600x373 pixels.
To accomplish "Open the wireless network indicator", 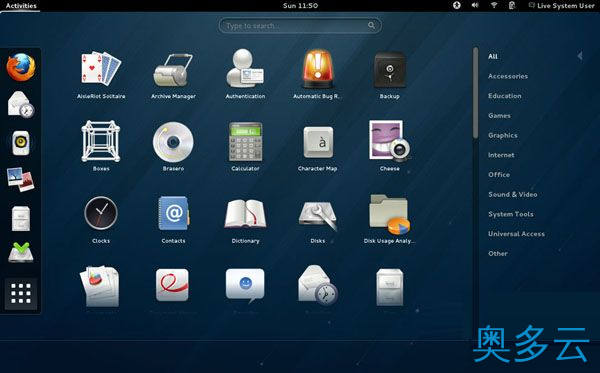I will point(494,5).
